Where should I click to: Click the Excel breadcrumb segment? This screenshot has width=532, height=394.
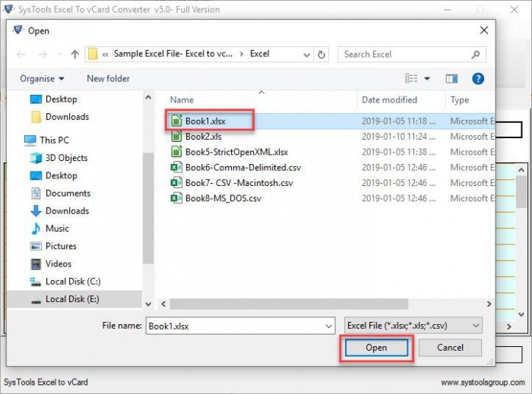point(260,54)
